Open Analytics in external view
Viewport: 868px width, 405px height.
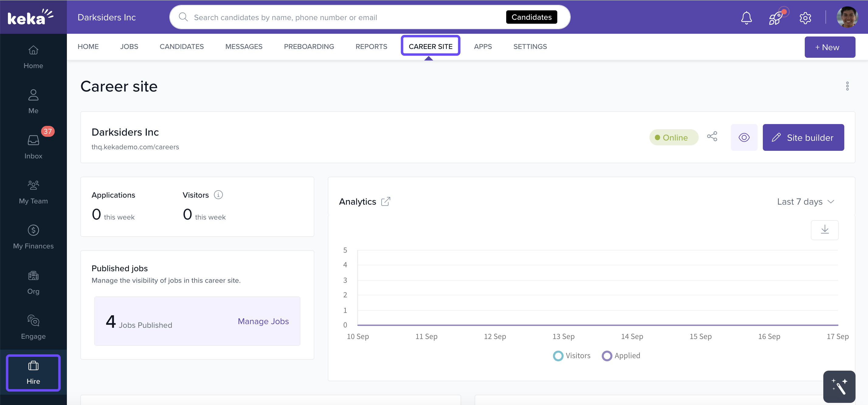pyautogui.click(x=386, y=202)
